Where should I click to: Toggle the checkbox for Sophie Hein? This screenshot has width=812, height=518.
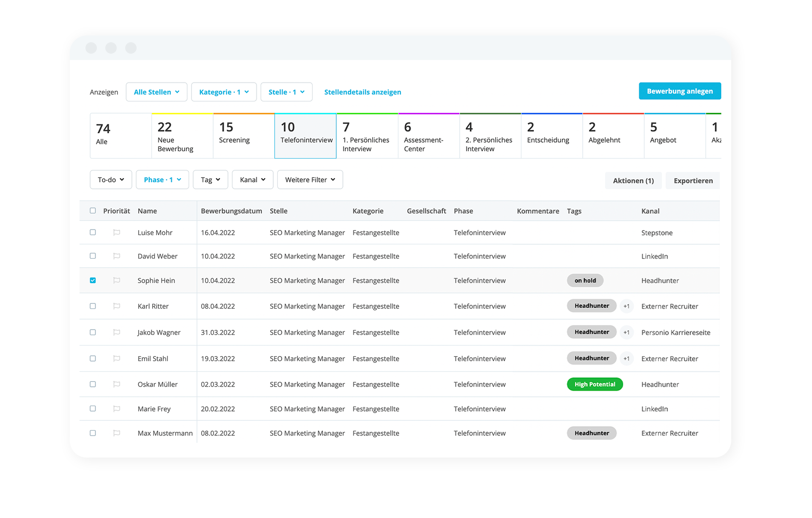pos(93,280)
